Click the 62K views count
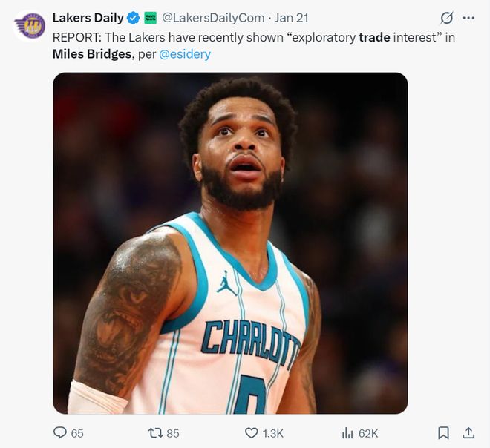 (x=368, y=433)
